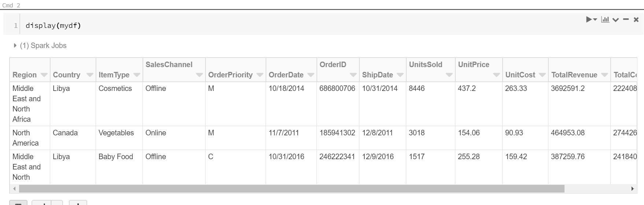Open the Region column sort arrow

click(44, 75)
